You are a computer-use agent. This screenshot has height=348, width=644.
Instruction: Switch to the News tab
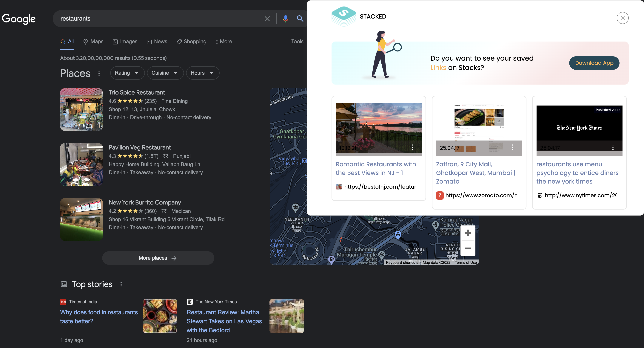(157, 42)
